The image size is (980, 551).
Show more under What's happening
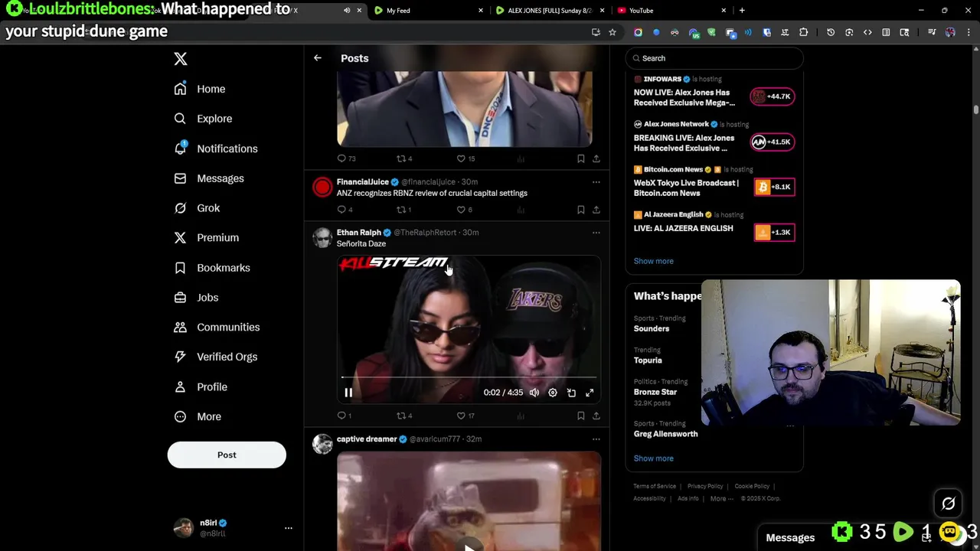pyautogui.click(x=654, y=458)
